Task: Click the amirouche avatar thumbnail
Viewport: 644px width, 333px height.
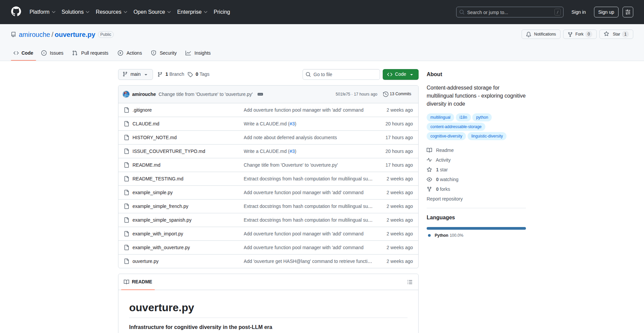Action: (x=126, y=94)
